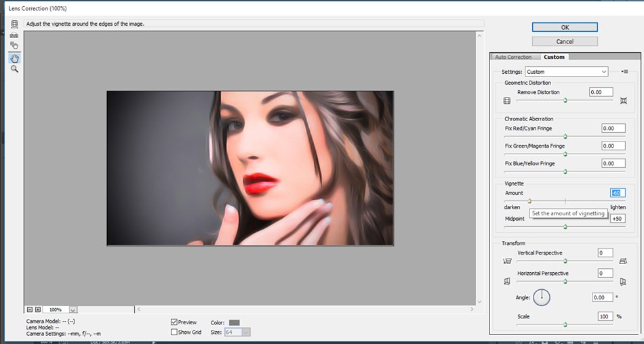
Task: Select the Zoom magnifier tool
Action: tap(14, 69)
